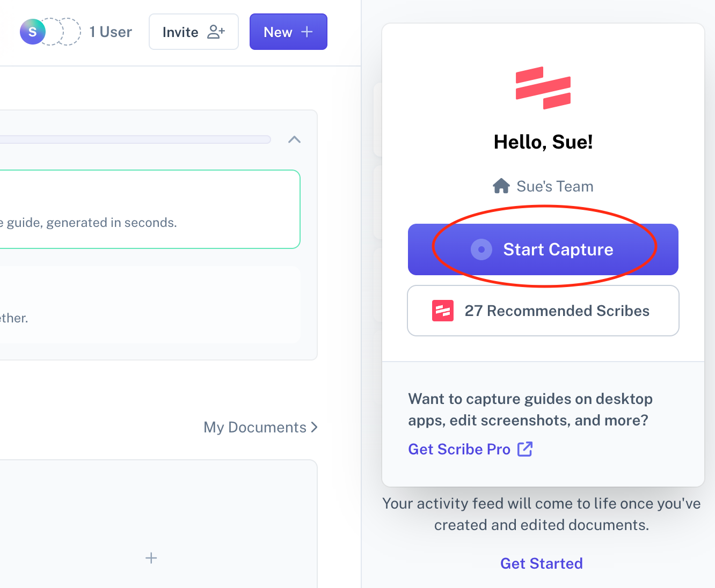Image resolution: width=715 pixels, height=588 pixels.
Task: Switch to the 1 User view
Action: coord(110,32)
